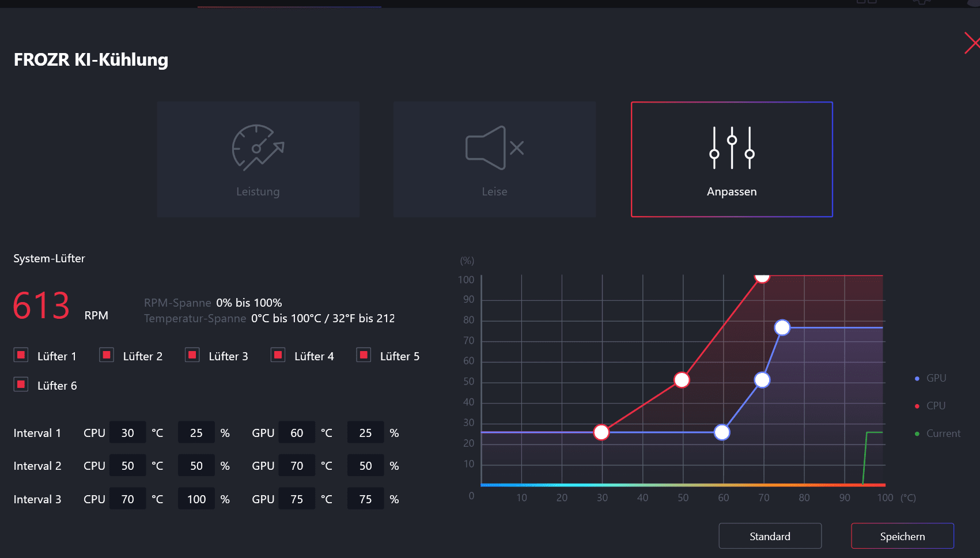Viewport: 980px width, 558px height.
Task: Click the Standard button
Action: tap(770, 536)
